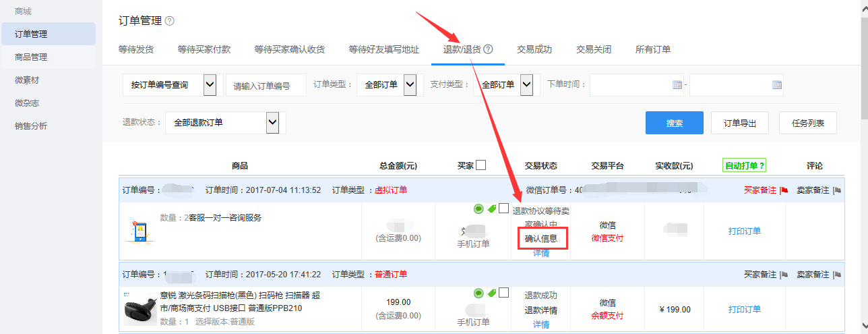Click in the 请输入订单编号 input field
This screenshot has height=334, width=868.
[x=266, y=86]
